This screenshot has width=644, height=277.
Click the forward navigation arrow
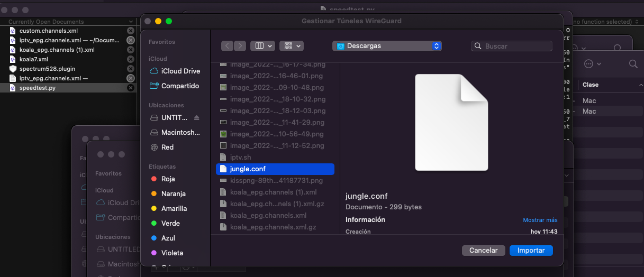[x=240, y=46]
